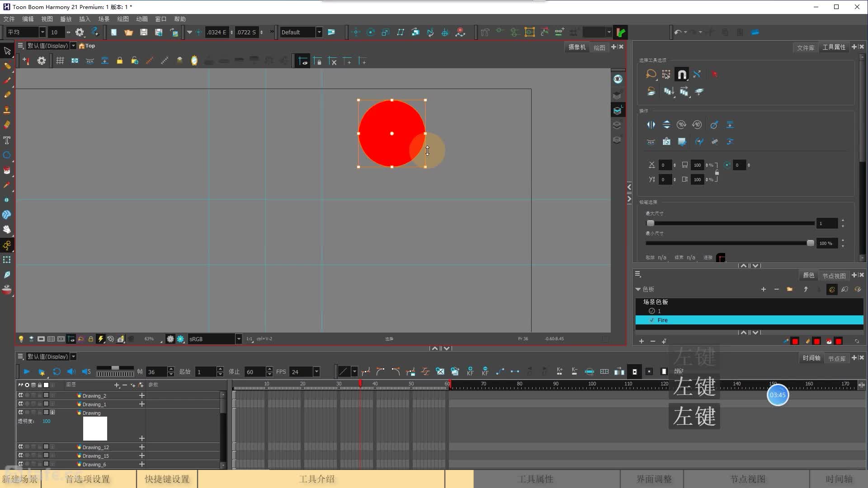Switch to the 文件库 tab
The height and width of the screenshot is (488, 868).
(806, 47)
